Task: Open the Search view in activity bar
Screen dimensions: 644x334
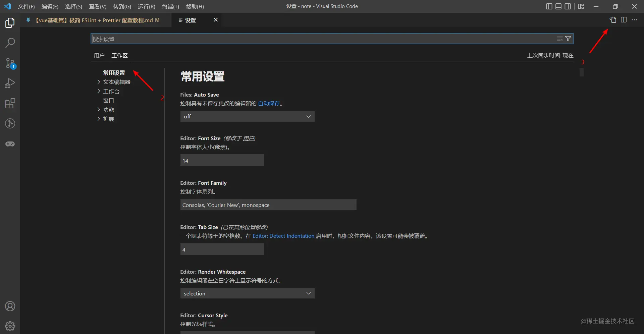Action: pyautogui.click(x=10, y=43)
